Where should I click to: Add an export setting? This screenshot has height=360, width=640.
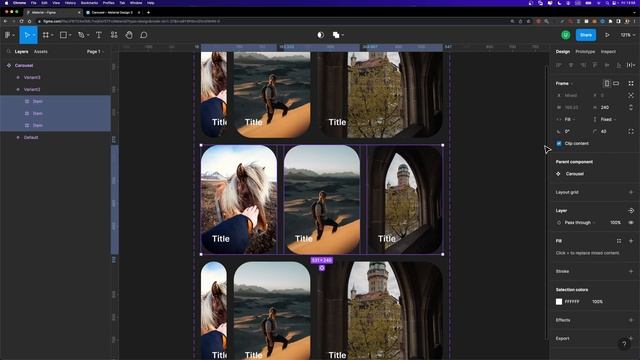coord(631,338)
